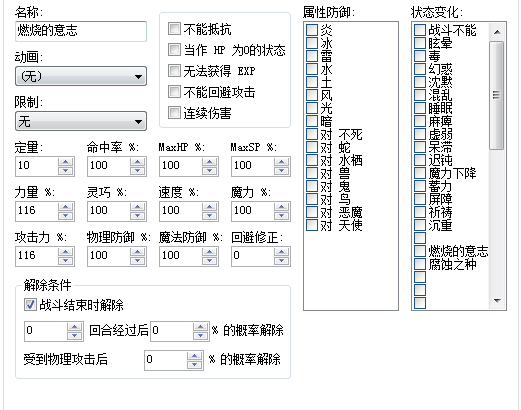This screenshot has width=521, height=410.
Task: Decrease 命中率 % with down arrow
Action: point(137,170)
